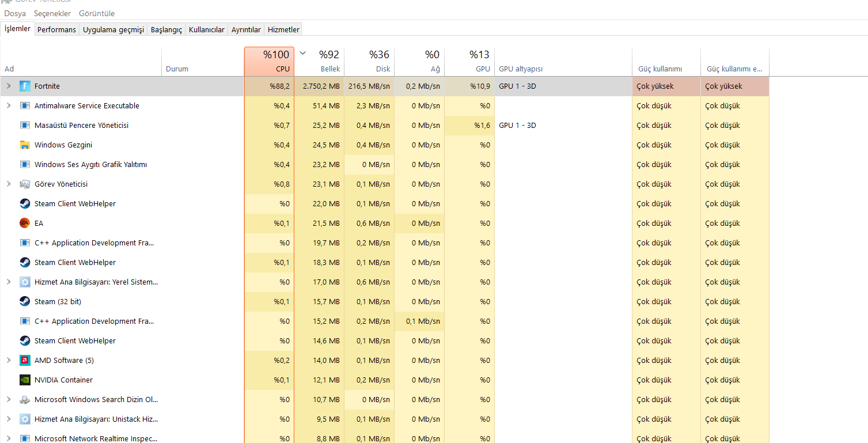868x443 pixels.
Task: Sort by the Bellek column header
Action: pyautogui.click(x=319, y=62)
